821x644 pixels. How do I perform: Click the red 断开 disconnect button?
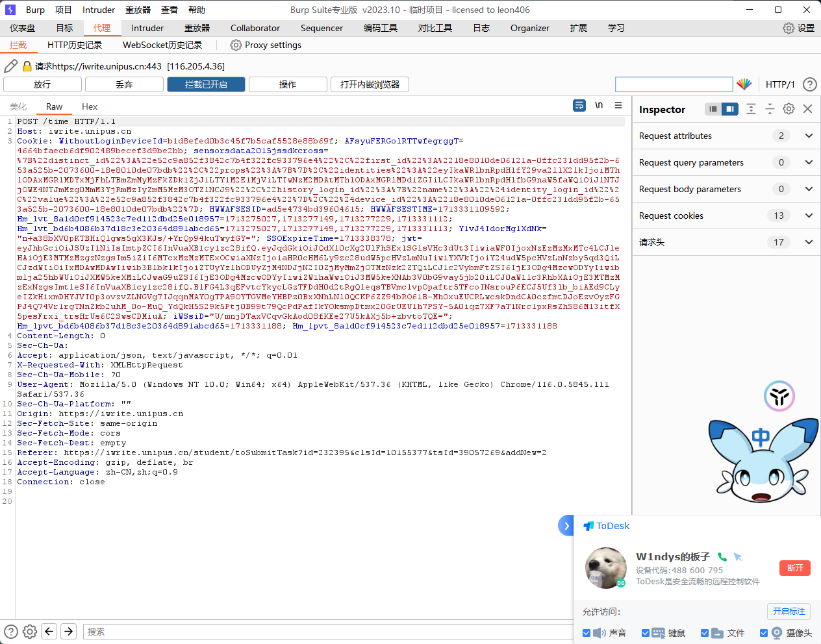pyautogui.click(x=795, y=568)
